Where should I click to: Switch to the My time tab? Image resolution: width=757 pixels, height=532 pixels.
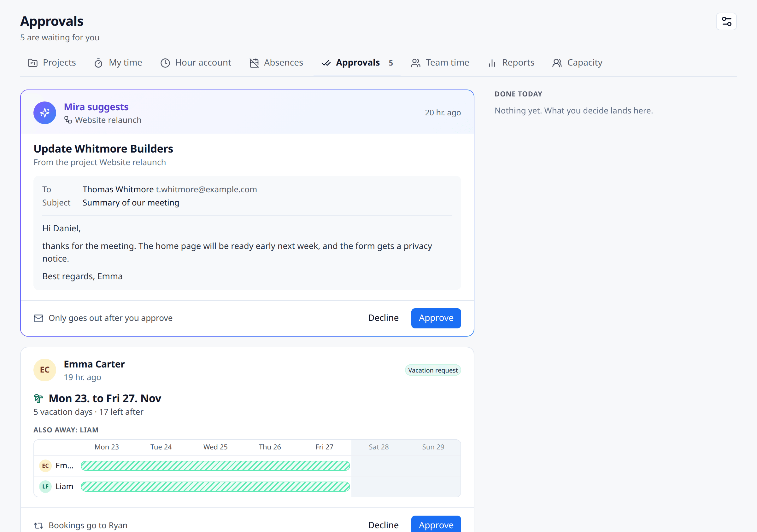(118, 63)
